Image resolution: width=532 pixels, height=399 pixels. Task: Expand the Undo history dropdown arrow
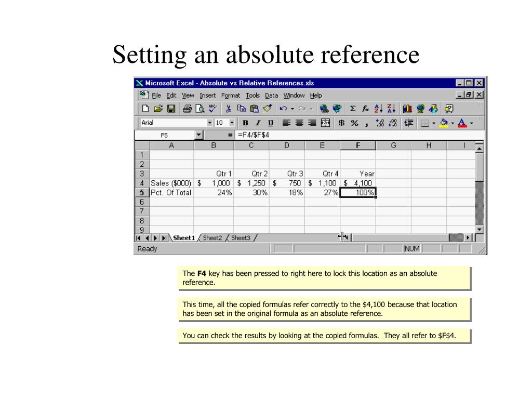292,109
